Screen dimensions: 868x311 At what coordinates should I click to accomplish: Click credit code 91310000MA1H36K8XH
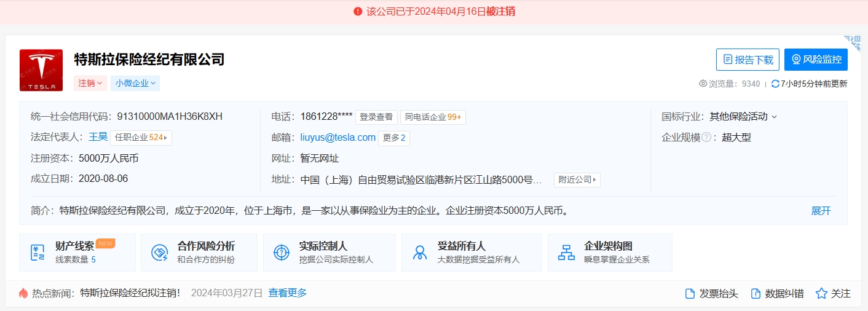click(170, 117)
